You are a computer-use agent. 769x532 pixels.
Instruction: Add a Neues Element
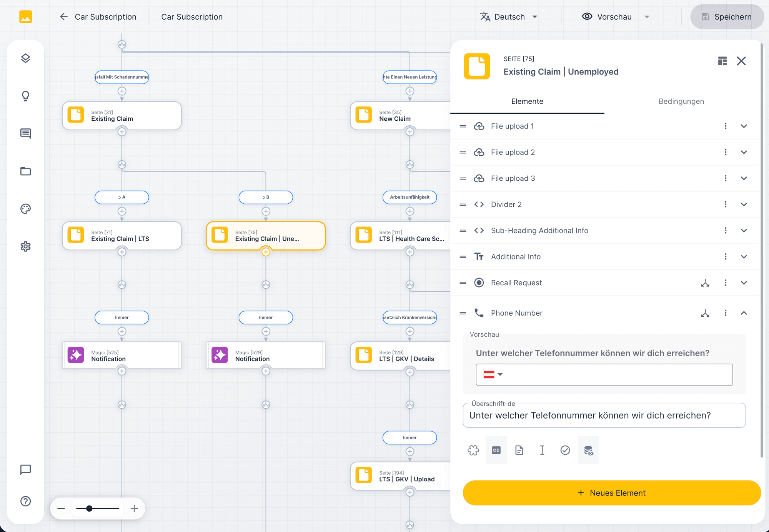pos(612,493)
